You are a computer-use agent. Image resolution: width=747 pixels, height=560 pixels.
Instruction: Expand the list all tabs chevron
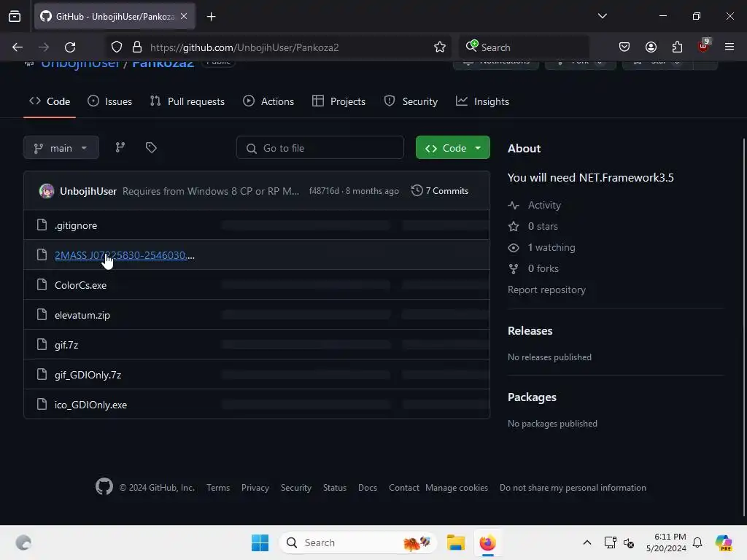point(602,16)
